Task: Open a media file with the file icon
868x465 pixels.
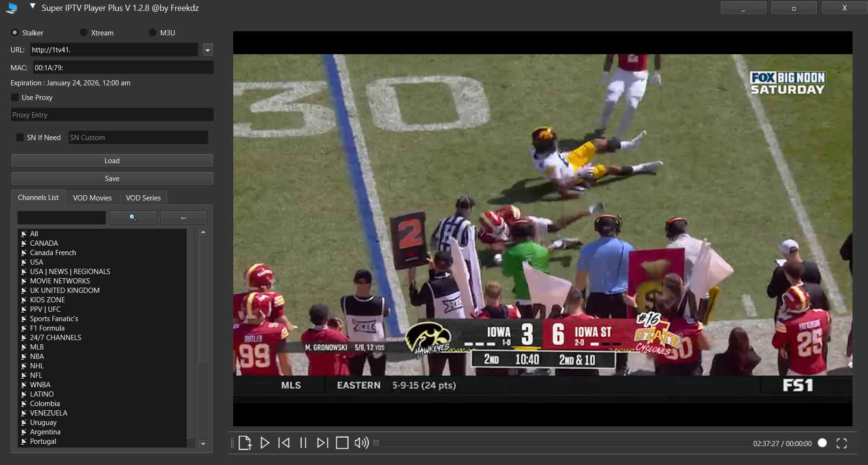Action: [x=245, y=443]
